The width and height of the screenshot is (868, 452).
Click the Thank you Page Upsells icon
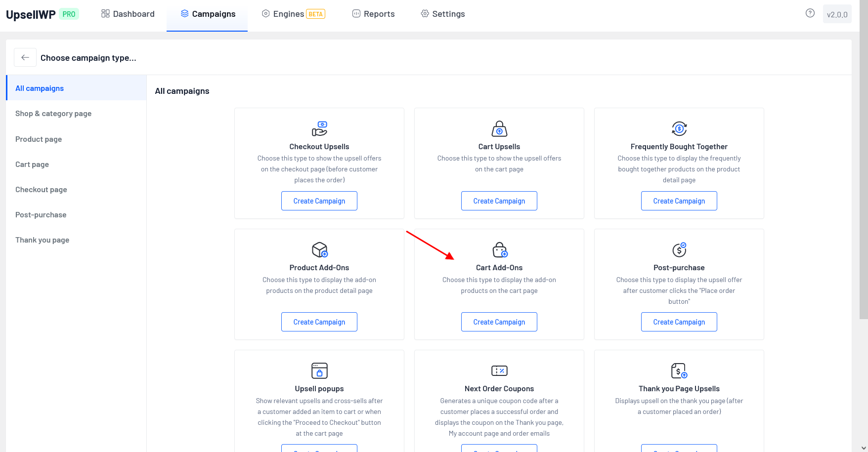(679, 370)
